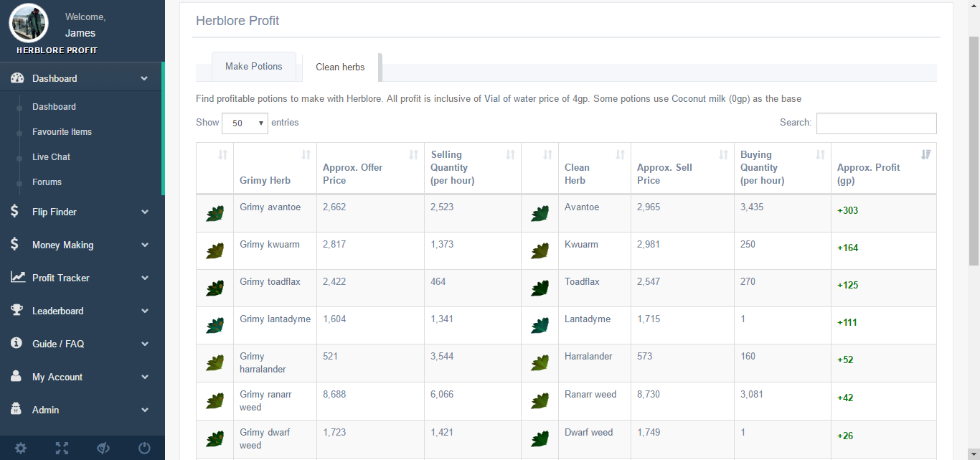Image resolution: width=980 pixels, height=460 pixels.
Task: Click the crossed-out eye icon in sidebar footer
Action: click(x=103, y=449)
